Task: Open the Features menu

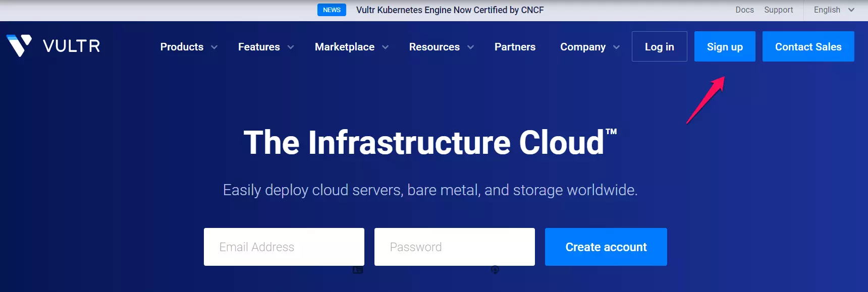Action: tap(259, 47)
